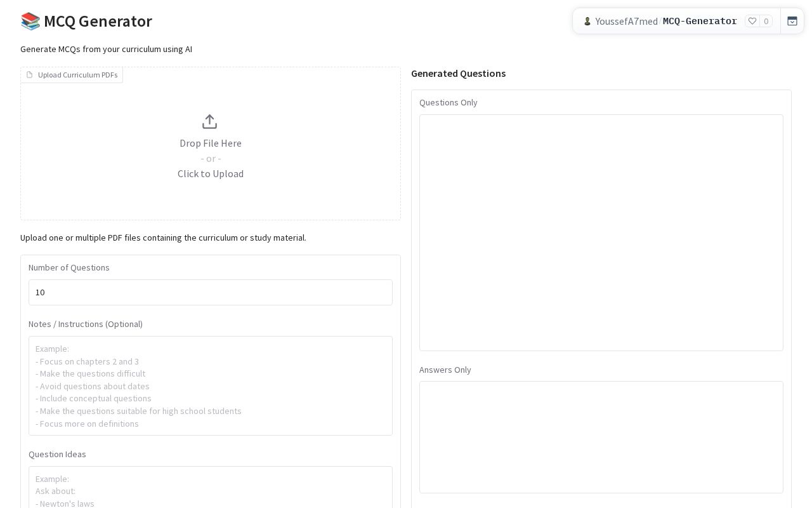
Task: Collapse the Space header panel icon
Action: 792,21
